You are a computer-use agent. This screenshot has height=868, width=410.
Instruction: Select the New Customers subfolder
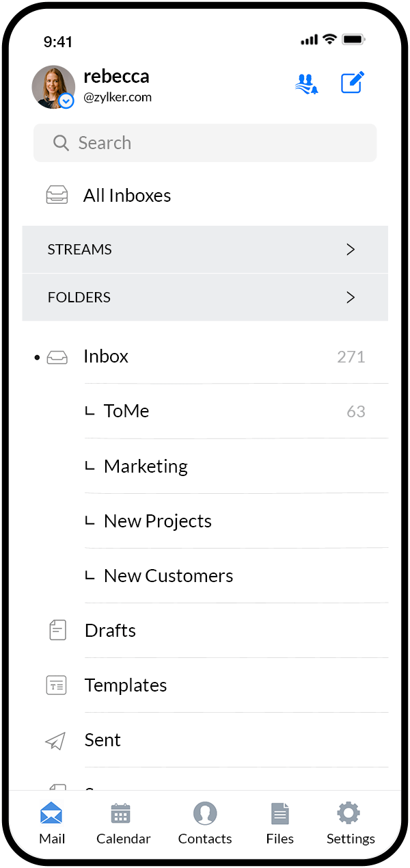(168, 576)
